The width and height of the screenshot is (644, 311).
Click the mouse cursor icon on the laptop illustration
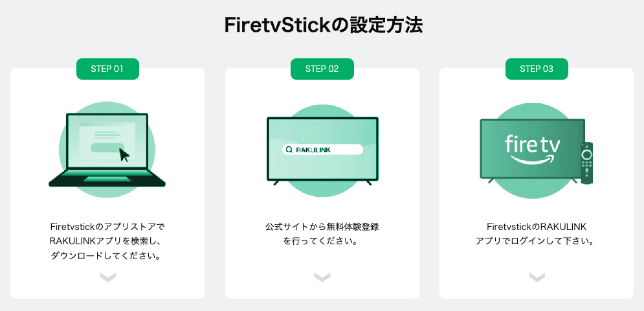coord(124,155)
